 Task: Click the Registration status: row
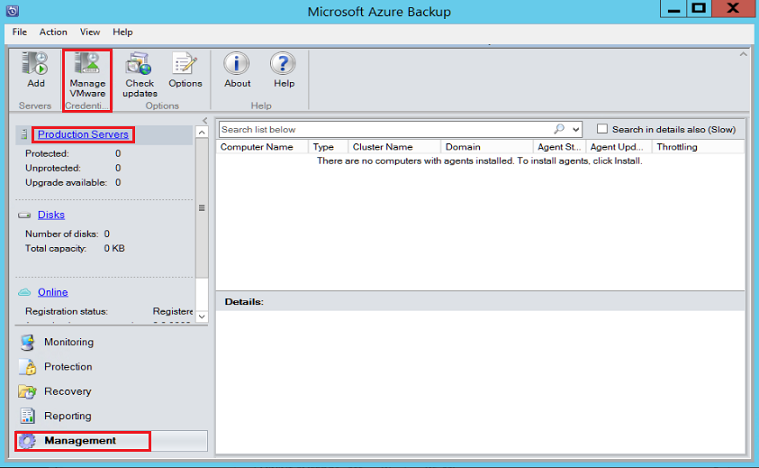[x=108, y=312]
